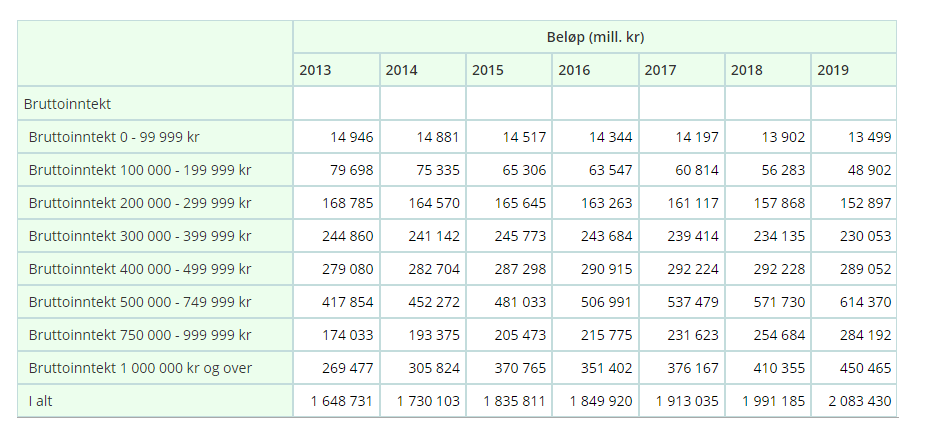
Task: Click the 2016 column header
Action: tap(574, 70)
